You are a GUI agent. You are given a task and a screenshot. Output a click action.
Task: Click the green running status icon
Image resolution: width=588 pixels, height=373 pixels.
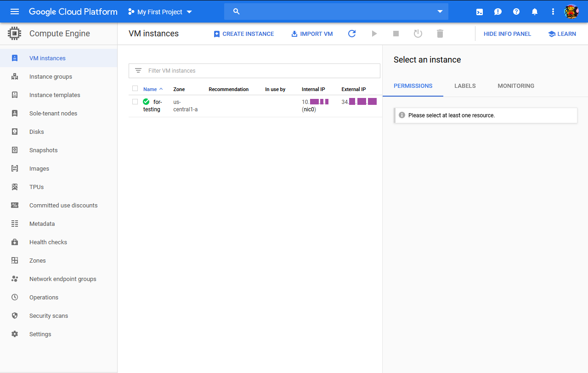[146, 102]
